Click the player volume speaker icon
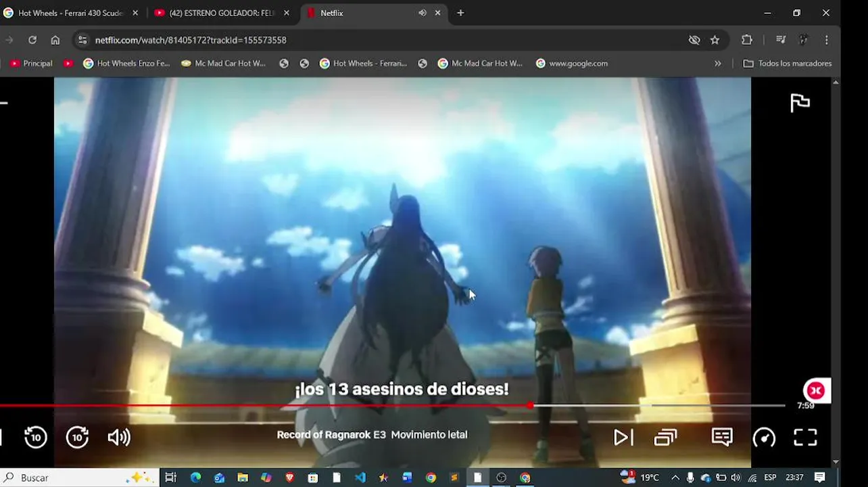Image resolution: width=868 pixels, height=487 pixels. (119, 438)
